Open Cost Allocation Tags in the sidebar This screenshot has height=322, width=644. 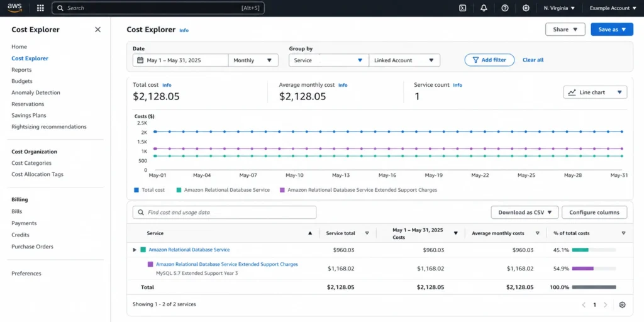point(37,174)
